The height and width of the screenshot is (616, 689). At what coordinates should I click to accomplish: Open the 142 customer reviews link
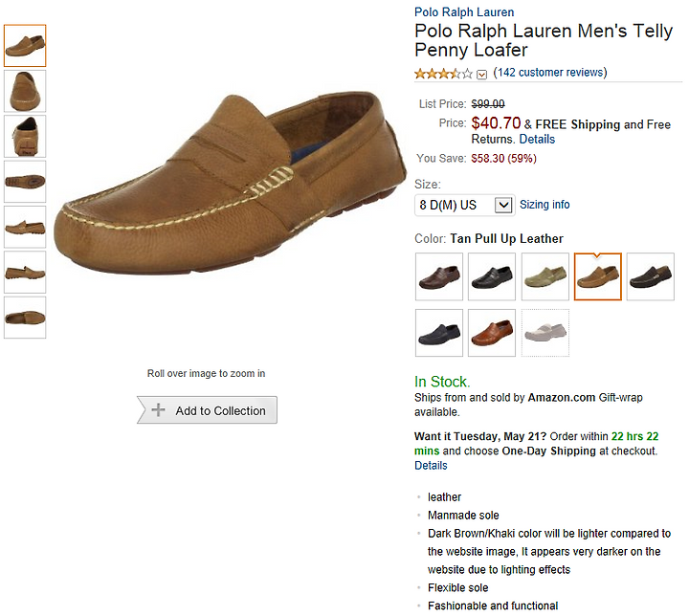[x=549, y=73]
